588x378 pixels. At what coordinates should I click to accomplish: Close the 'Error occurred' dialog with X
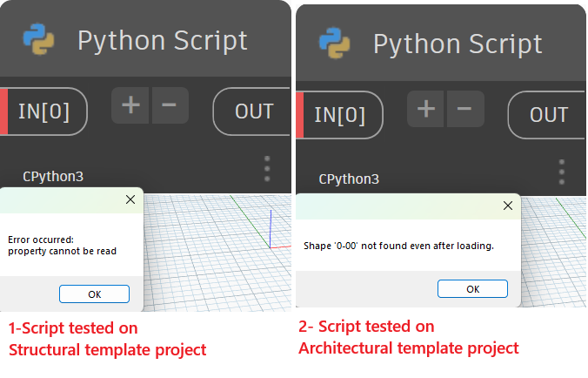130,199
